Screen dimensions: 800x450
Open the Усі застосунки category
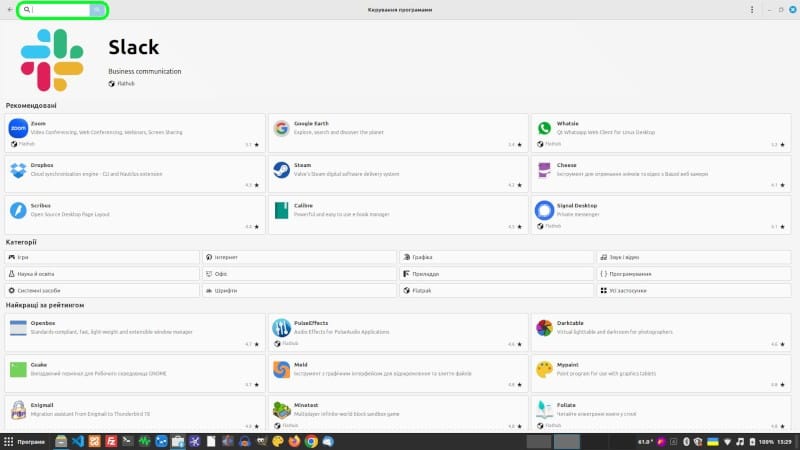coord(694,290)
